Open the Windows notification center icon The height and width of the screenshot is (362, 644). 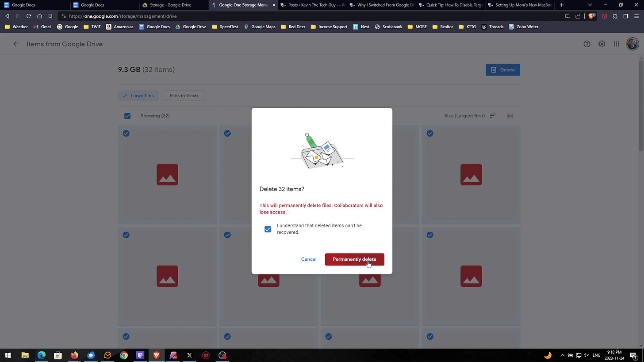click(x=633, y=355)
